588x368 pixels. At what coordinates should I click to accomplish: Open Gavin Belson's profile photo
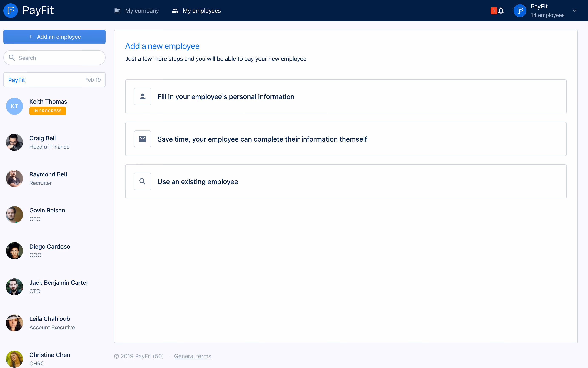pos(14,215)
